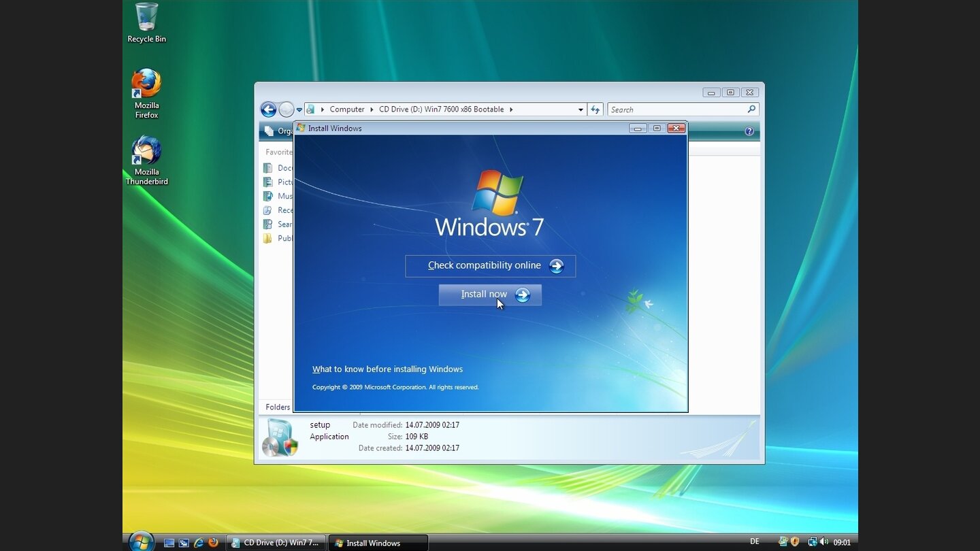This screenshot has width=980, height=551.
Task: Close the Install Windows dialog
Action: 676,128
